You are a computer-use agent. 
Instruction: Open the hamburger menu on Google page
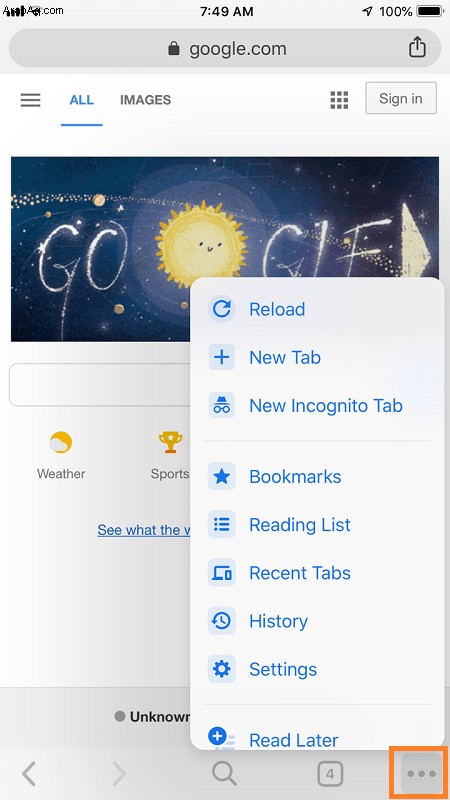[x=31, y=99]
